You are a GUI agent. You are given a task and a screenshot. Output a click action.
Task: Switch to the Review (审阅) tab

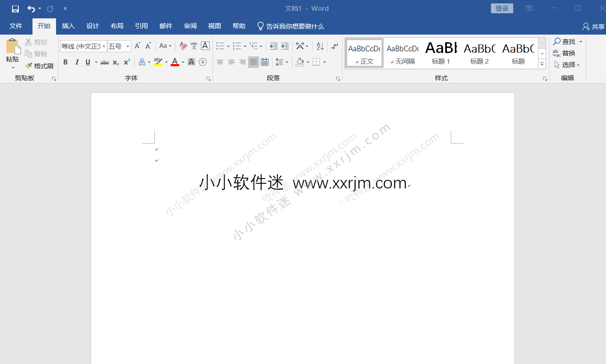coord(190,26)
